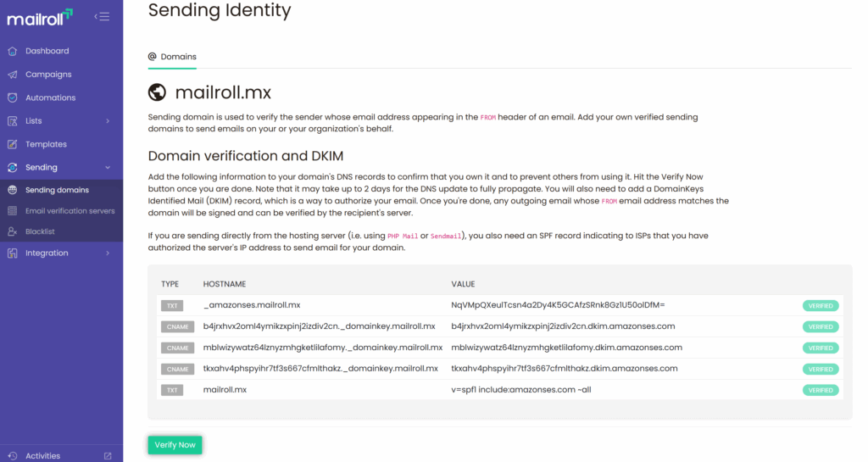Click the Lists sidebar icon

coord(12,121)
